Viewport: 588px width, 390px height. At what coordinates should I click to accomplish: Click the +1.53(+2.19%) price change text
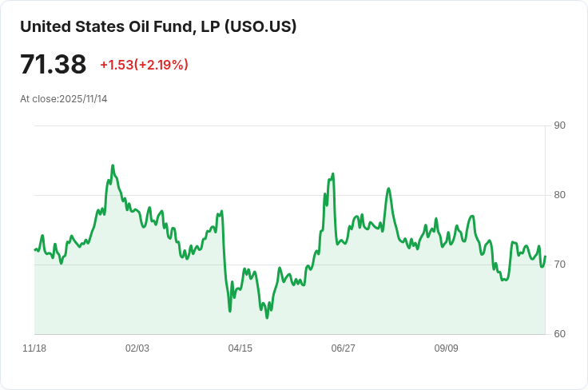[144, 65]
